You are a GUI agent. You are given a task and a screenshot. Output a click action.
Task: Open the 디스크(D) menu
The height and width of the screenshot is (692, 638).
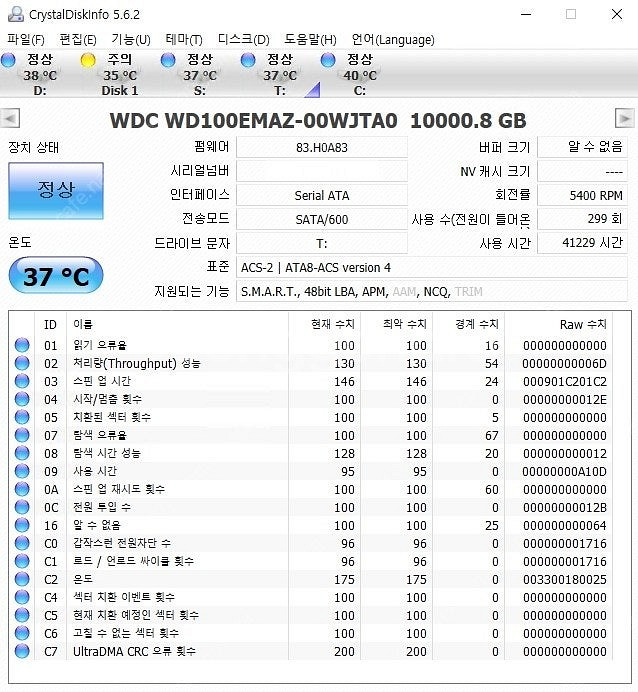pyautogui.click(x=244, y=40)
